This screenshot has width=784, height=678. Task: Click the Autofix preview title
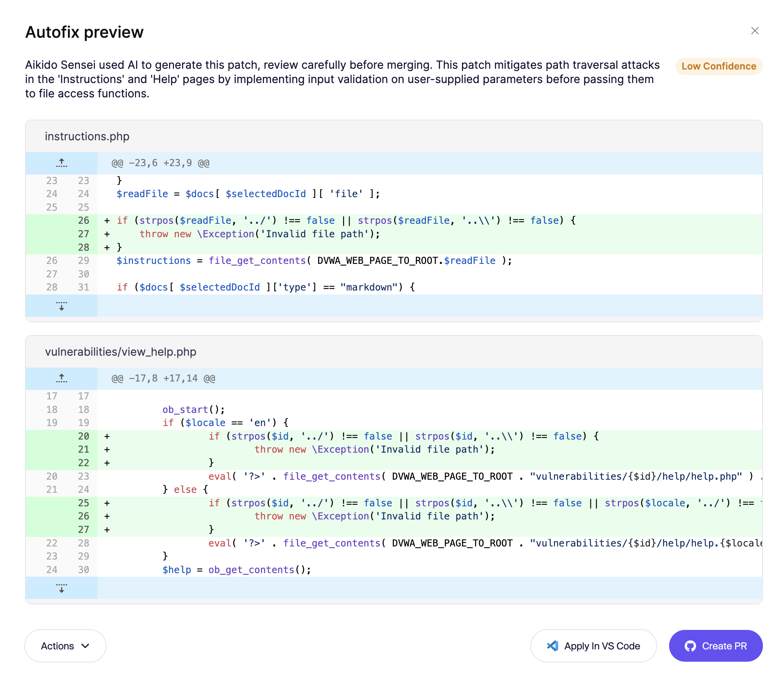[x=84, y=32]
